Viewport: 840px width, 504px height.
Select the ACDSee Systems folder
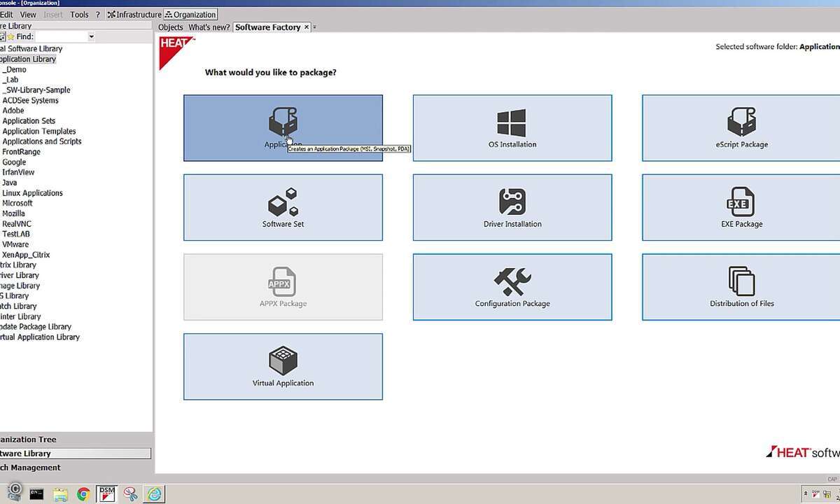tap(30, 100)
